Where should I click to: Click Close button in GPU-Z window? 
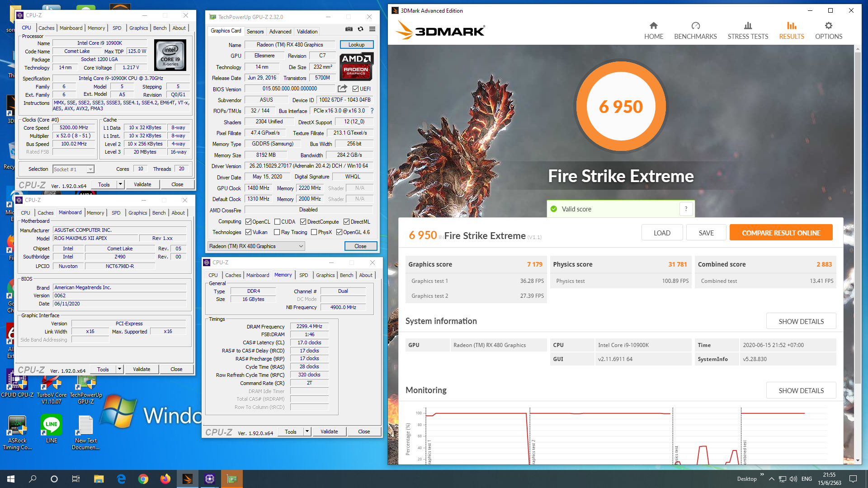click(360, 246)
